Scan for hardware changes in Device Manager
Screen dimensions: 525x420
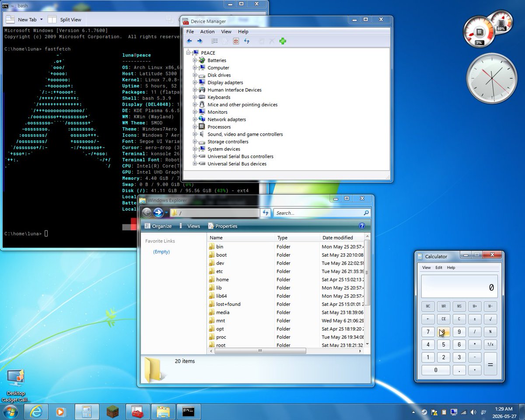(247, 41)
